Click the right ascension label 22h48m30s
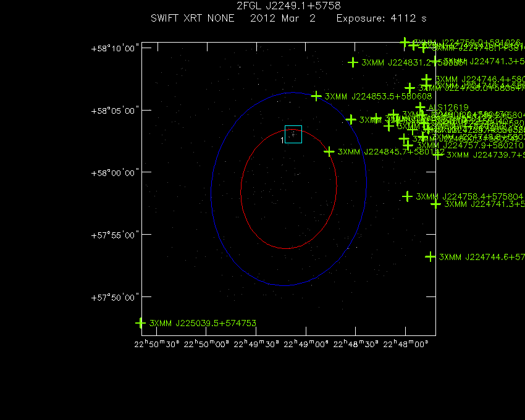Image resolution: width=525 pixels, height=420 pixels. 356,344
